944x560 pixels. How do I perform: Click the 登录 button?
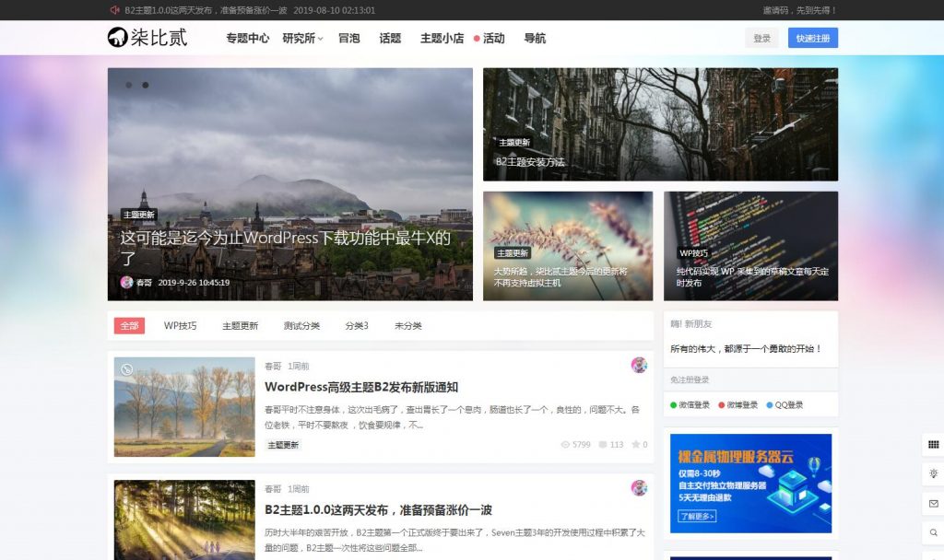pos(762,38)
